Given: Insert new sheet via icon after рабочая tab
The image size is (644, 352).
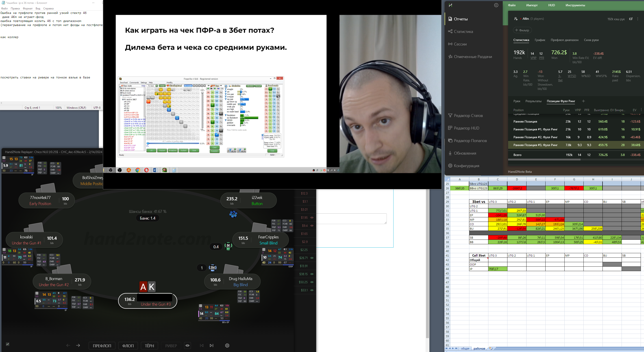Looking at the screenshot, I should pyautogui.click(x=491, y=348).
